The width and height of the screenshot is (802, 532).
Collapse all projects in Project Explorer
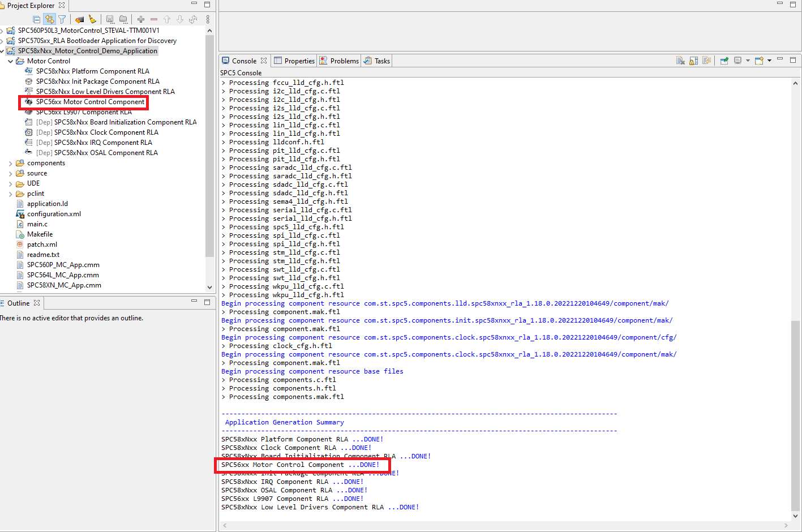(36, 19)
